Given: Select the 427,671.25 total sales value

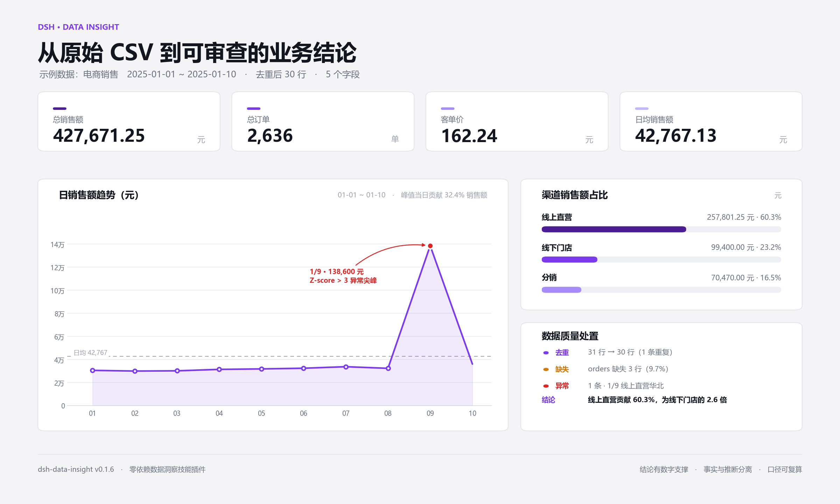Looking at the screenshot, I should click(99, 136).
